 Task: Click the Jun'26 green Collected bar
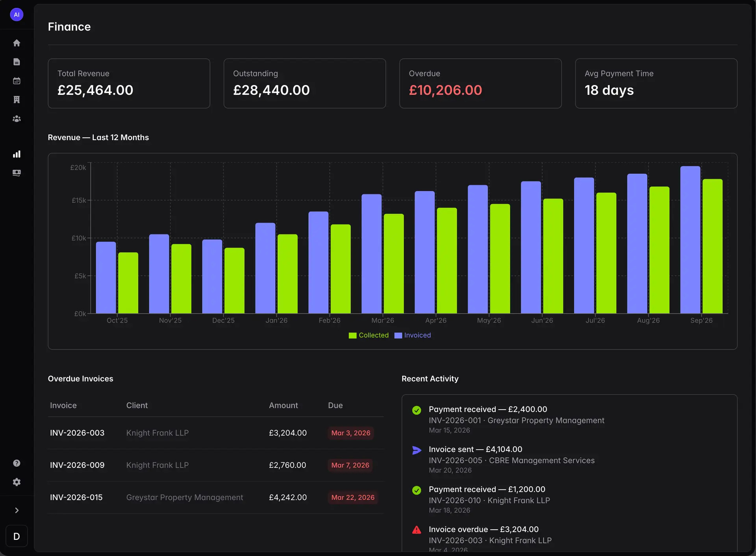[553, 256]
